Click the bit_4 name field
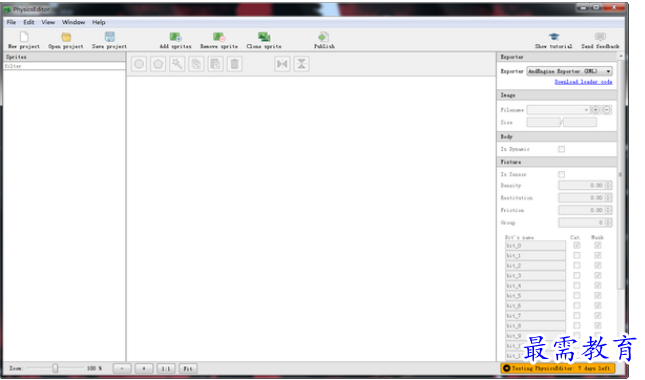This screenshot has height=380, width=645. click(535, 285)
